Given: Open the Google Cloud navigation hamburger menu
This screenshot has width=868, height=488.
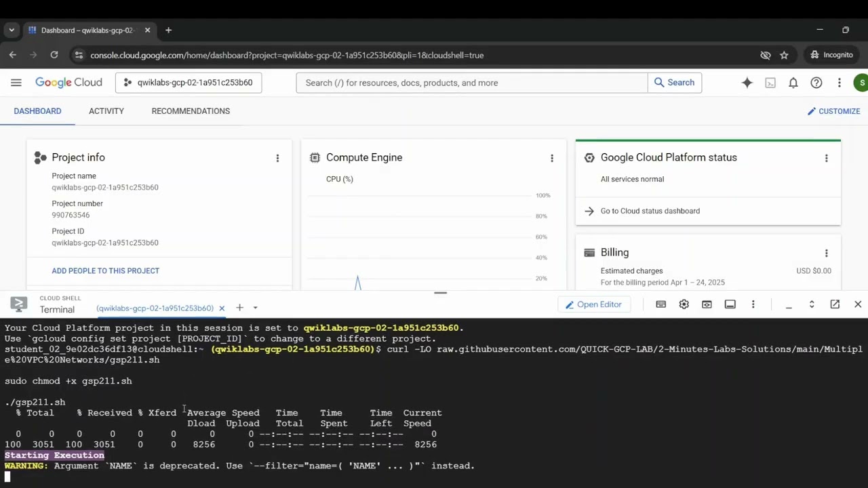Looking at the screenshot, I should coord(16,83).
